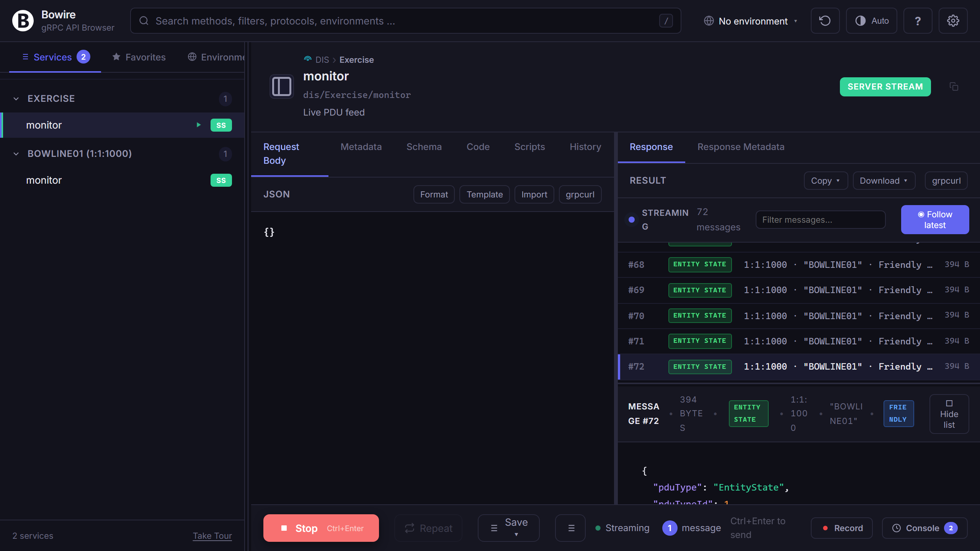The width and height of the screenshot is (980, 551).
Task: Switch to the Favorites tab
Action: coord(139,57)
